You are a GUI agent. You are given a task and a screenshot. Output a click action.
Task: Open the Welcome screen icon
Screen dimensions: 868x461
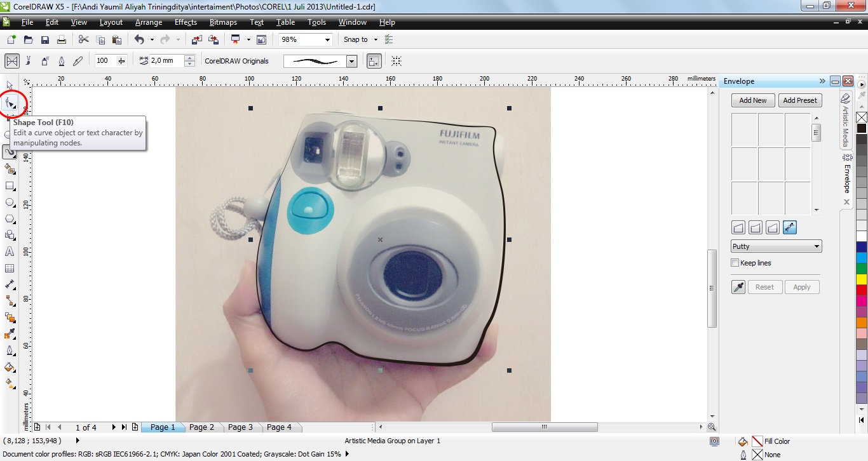pos(261,39)
